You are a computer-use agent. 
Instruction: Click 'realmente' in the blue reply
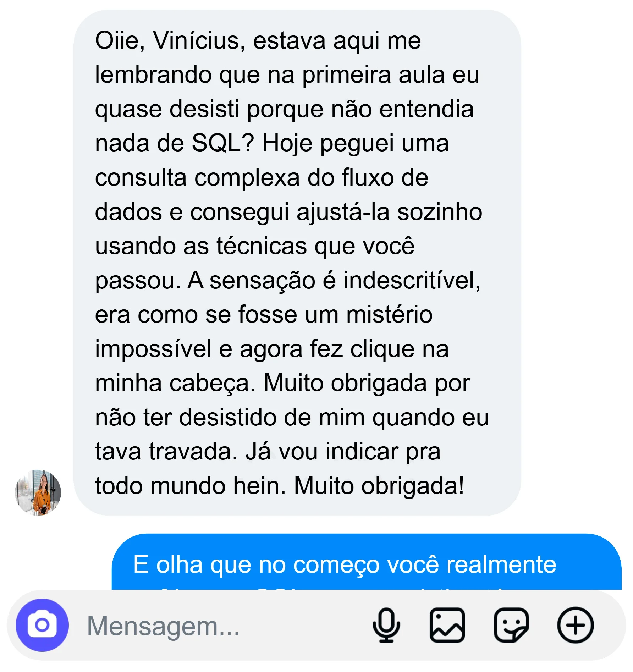click(501, 564)
